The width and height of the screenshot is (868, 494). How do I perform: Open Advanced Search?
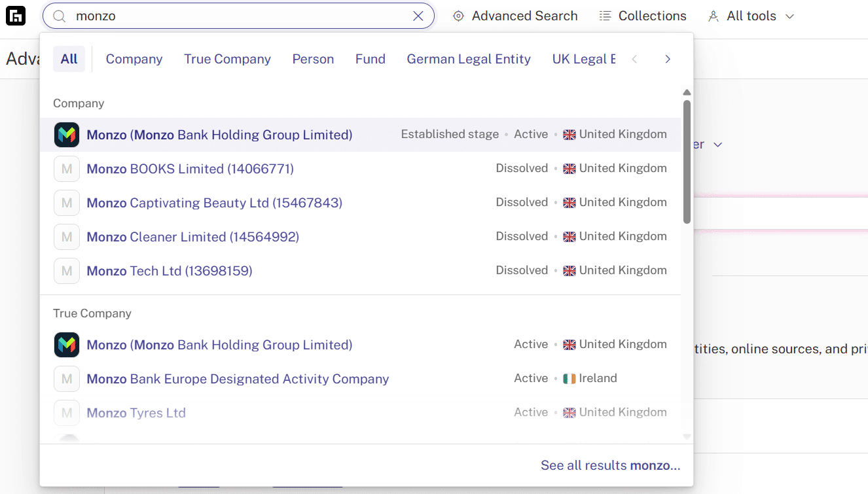(x=516, y=16)
